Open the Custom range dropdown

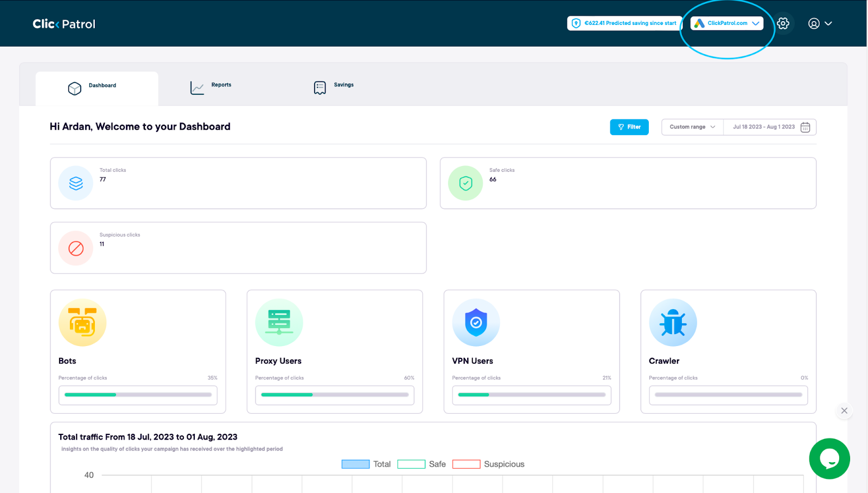(x=692, y=127)
